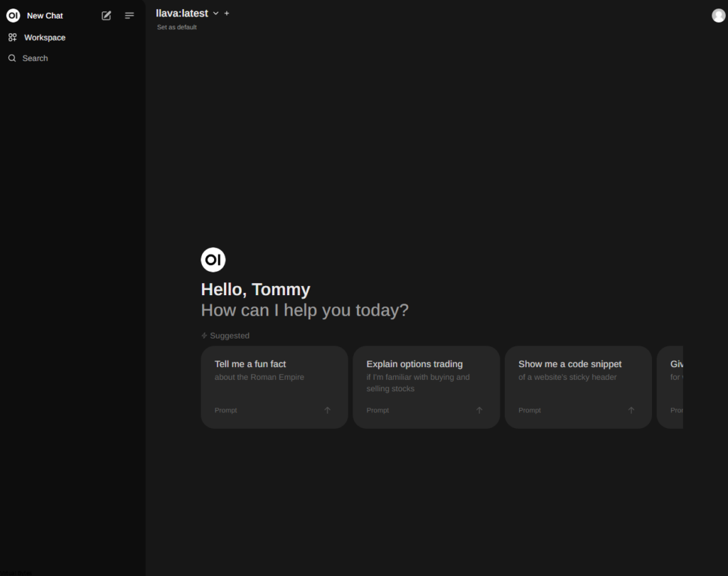The width and height of the screenshot is (728, 576).
Task: Click the Workspace grid icon
Action: pos(12,38)
